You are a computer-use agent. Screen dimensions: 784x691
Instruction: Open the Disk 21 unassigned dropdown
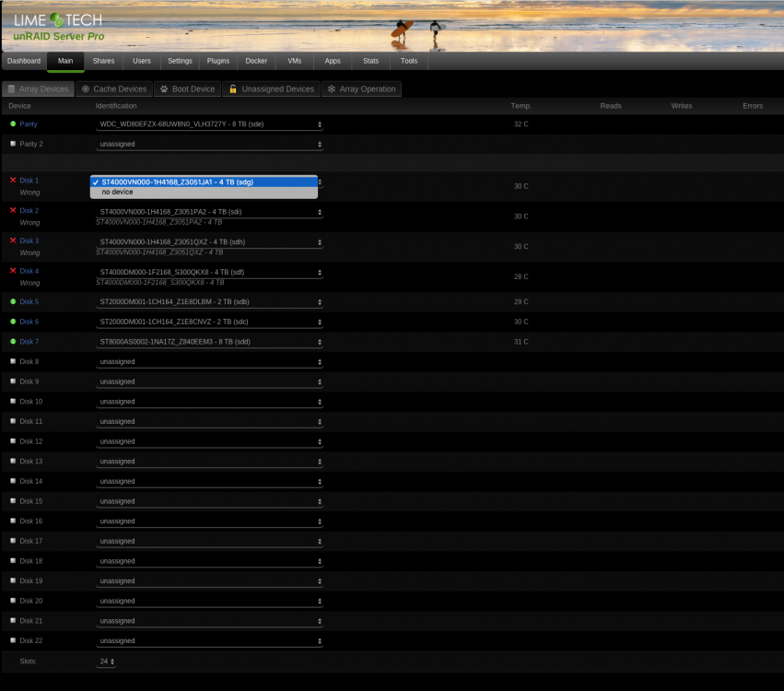tap(209, 621)
